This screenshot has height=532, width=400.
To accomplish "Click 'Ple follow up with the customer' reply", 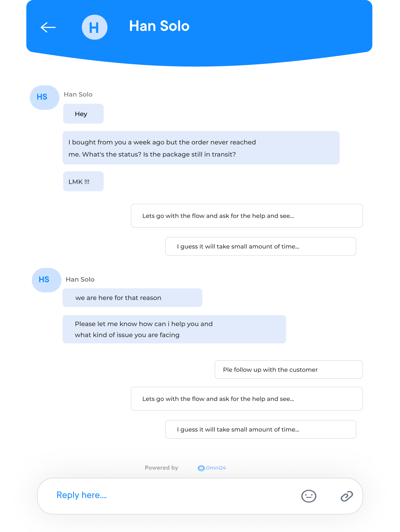I will coord(289,369).
